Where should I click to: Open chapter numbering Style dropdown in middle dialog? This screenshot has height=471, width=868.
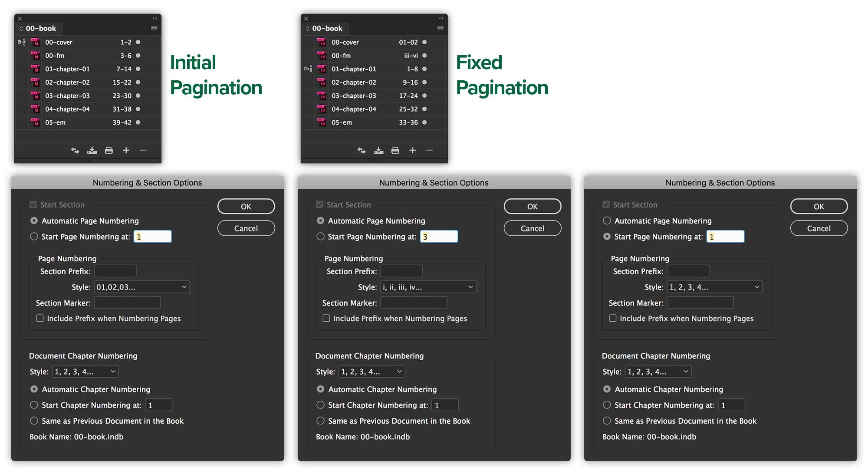(372, 372)
